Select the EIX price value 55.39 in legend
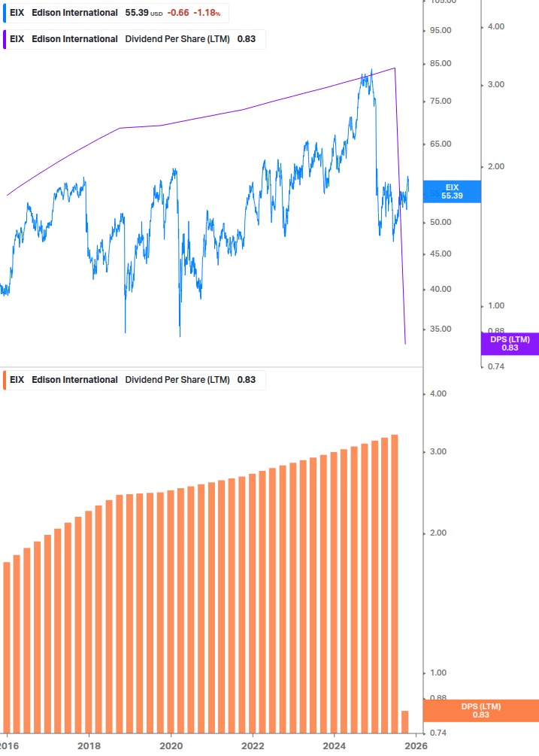Screen dimensions: 539x756 pos(137,13)
